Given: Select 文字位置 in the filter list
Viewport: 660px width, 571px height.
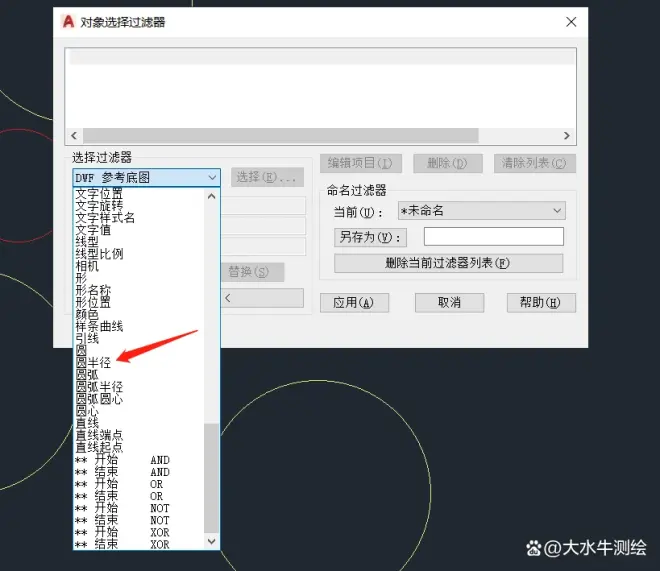Looking at the screenshot, I should (x=99, y=194).
